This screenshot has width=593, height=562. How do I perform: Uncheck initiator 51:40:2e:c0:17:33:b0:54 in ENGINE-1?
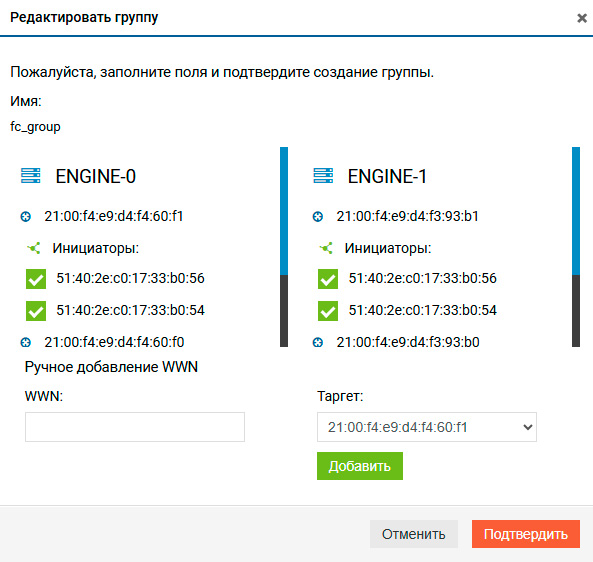coord(328,311)
